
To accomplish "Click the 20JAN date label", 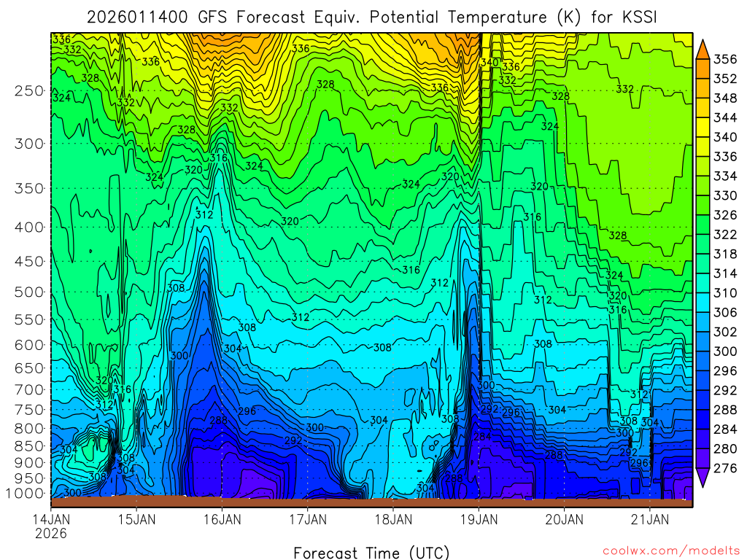I will click(565, 519).
